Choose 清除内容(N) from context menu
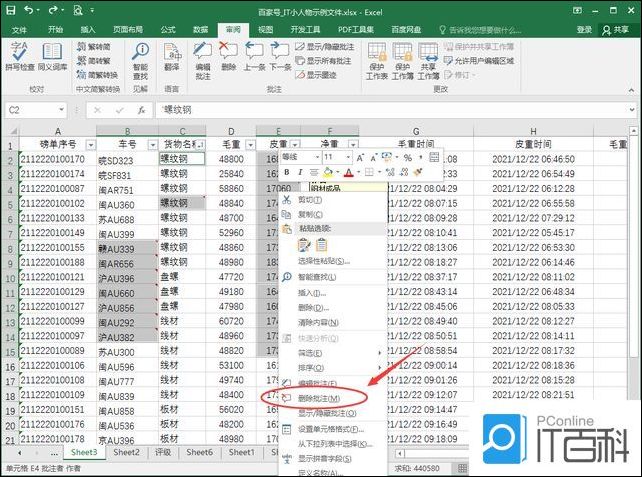 point(332,323)
